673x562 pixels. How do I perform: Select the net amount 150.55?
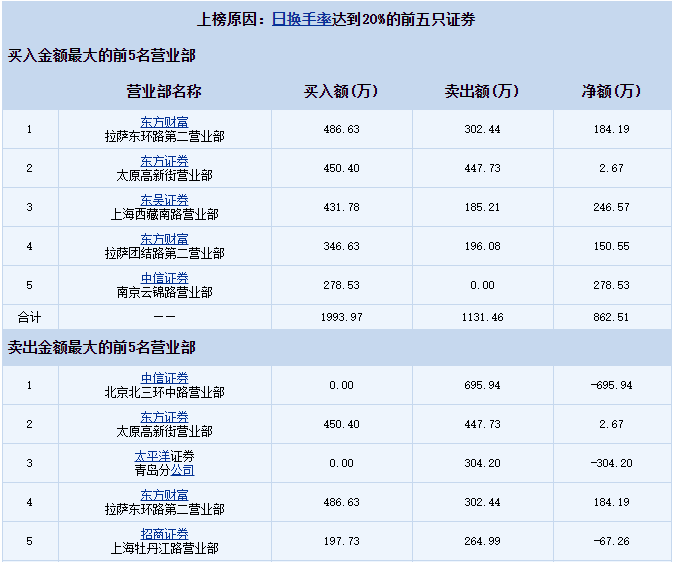pyautogui.click(x=611, y=246)
